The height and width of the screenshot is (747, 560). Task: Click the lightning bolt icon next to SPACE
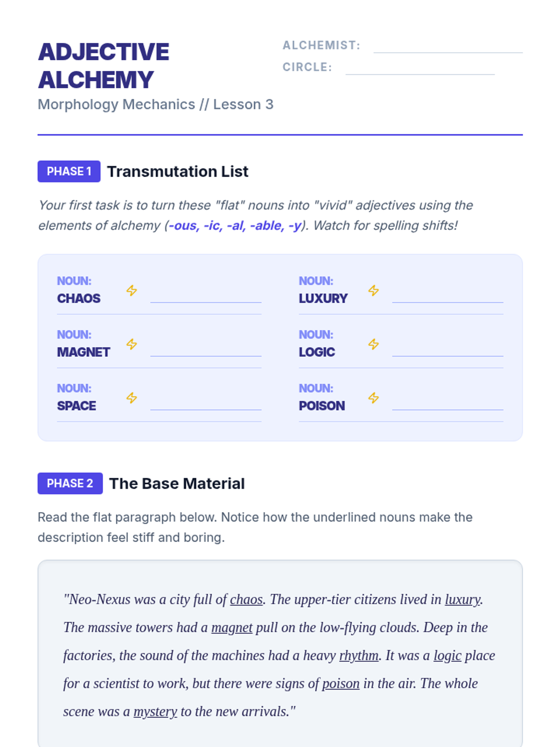(132, 398)
